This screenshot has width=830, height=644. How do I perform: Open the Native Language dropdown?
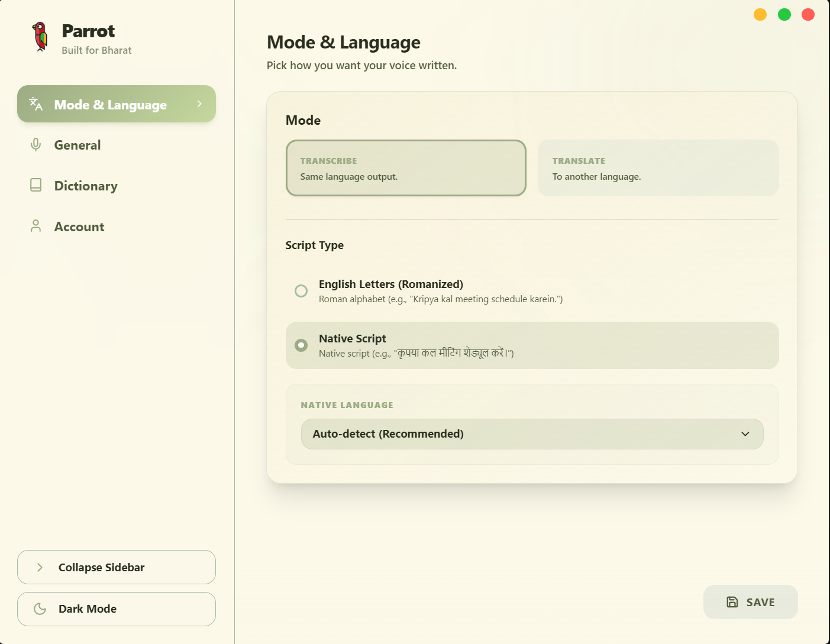coord(531,433)
